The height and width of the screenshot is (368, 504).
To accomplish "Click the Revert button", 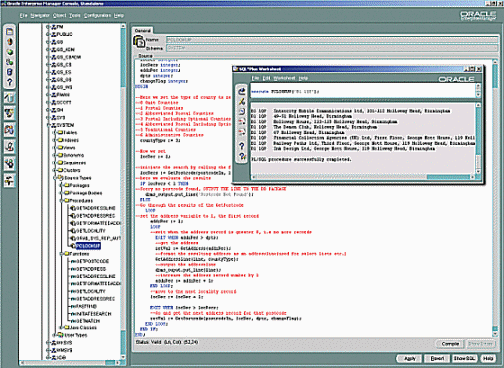I will tap(437, 358).
